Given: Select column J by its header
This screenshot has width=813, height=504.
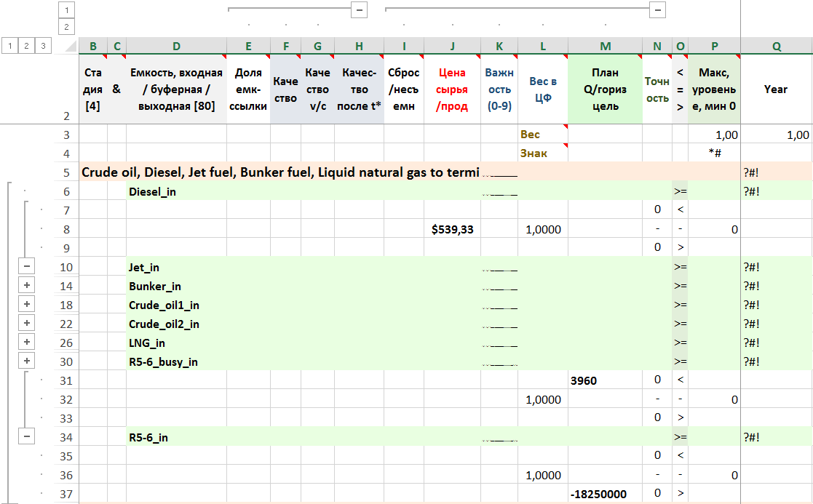Looking at the screenshot, I should pyautogui.click(x=452, y=47).
